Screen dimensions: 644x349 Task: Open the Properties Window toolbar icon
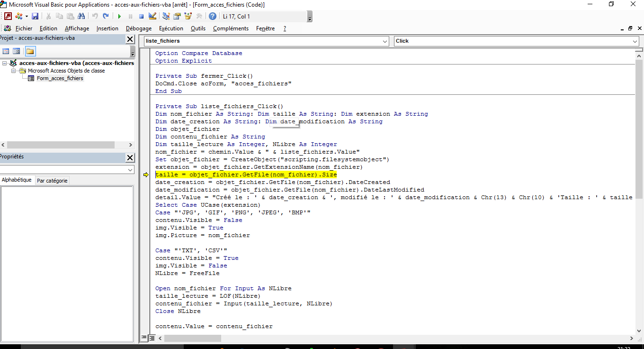[177, 16]
